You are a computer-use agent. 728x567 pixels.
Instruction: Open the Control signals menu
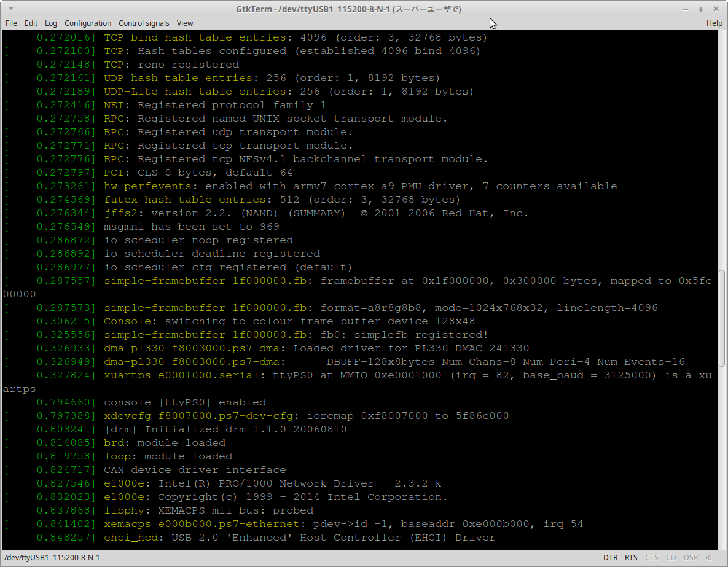pyautogui.click(x=144, y=23)
